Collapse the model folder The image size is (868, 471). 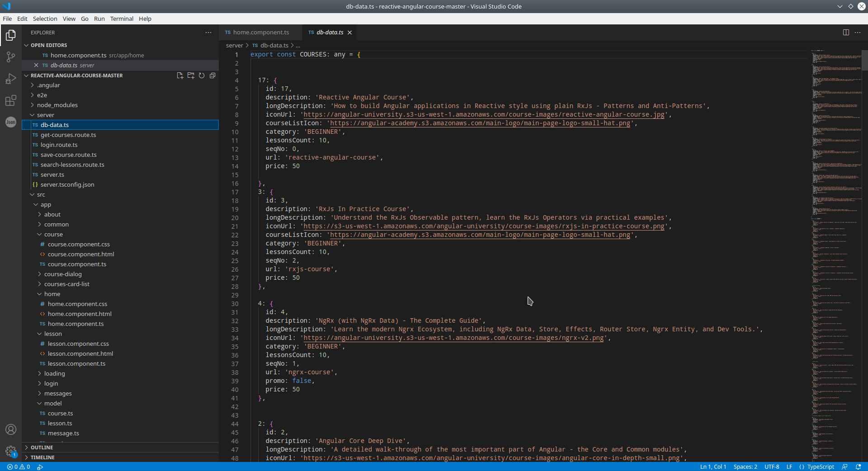click(121, 403)
